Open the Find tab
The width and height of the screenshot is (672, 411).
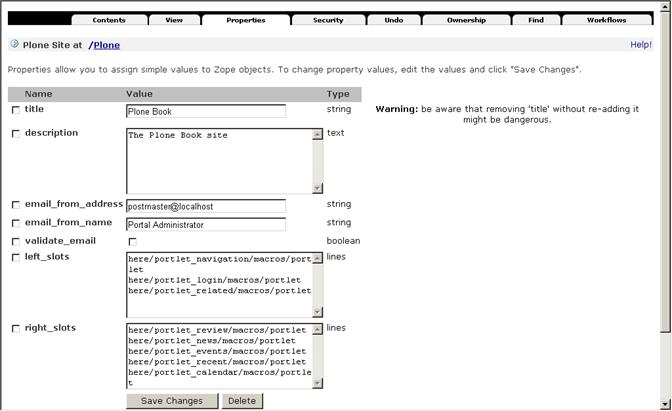[x=536, y=20]
